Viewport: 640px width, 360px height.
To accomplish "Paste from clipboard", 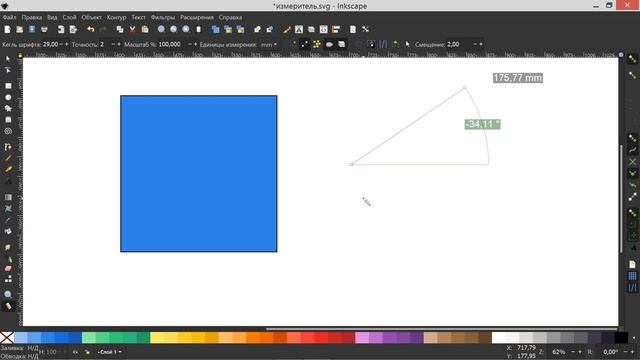I will pyautogui.click(x=144, y=29).
